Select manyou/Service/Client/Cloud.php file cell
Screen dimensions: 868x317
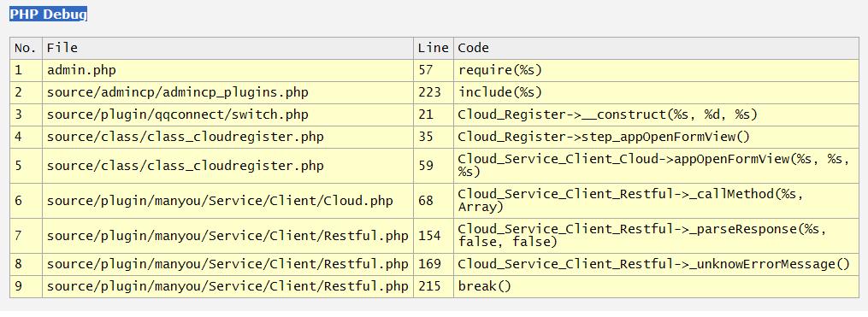227,201
